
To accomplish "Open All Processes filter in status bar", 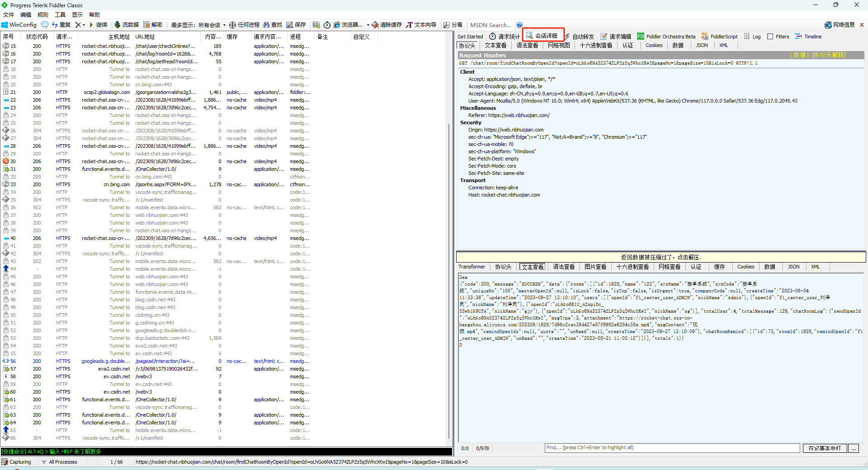I will point(59,462).
